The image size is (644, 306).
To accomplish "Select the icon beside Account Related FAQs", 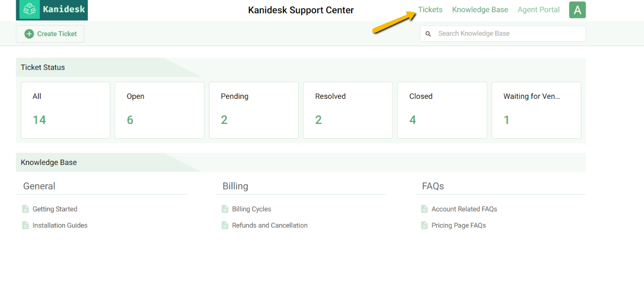I will coord(424,209).
